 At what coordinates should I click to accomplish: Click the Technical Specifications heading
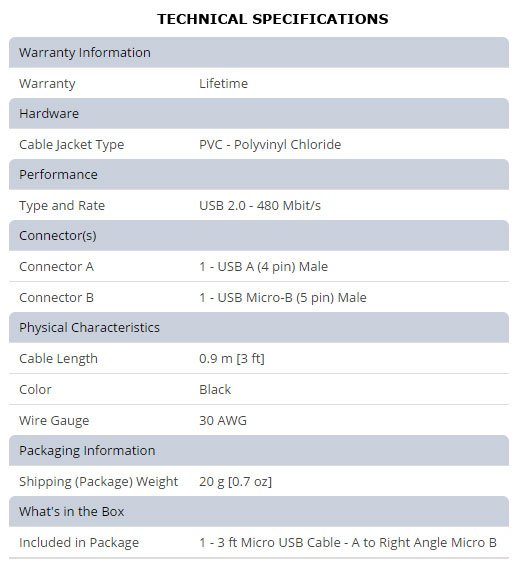coord(273,19)
